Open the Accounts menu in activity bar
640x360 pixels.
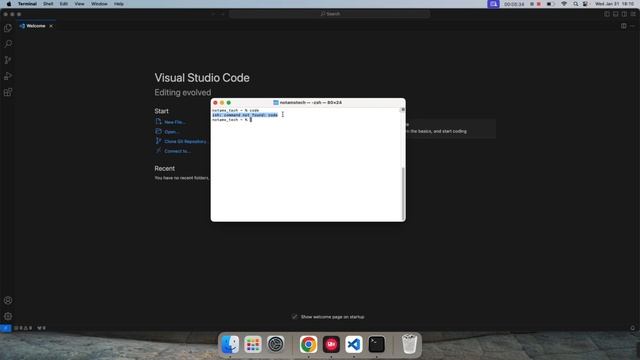click(x=8, y=300)
